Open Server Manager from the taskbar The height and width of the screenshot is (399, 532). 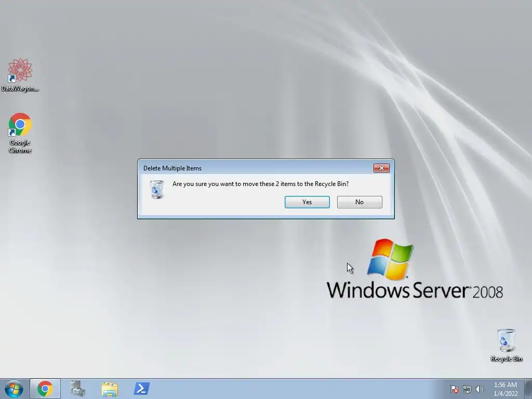click(x=78, y=389)
